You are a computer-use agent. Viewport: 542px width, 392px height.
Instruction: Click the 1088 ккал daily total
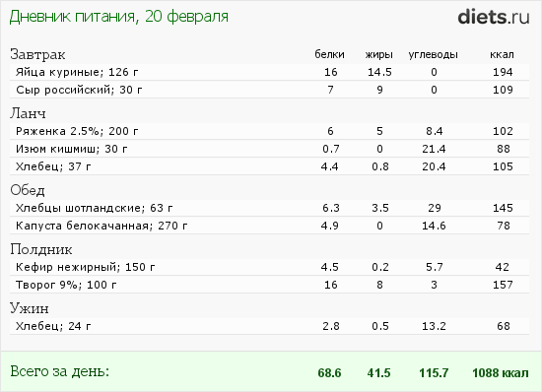coord(501,373)
